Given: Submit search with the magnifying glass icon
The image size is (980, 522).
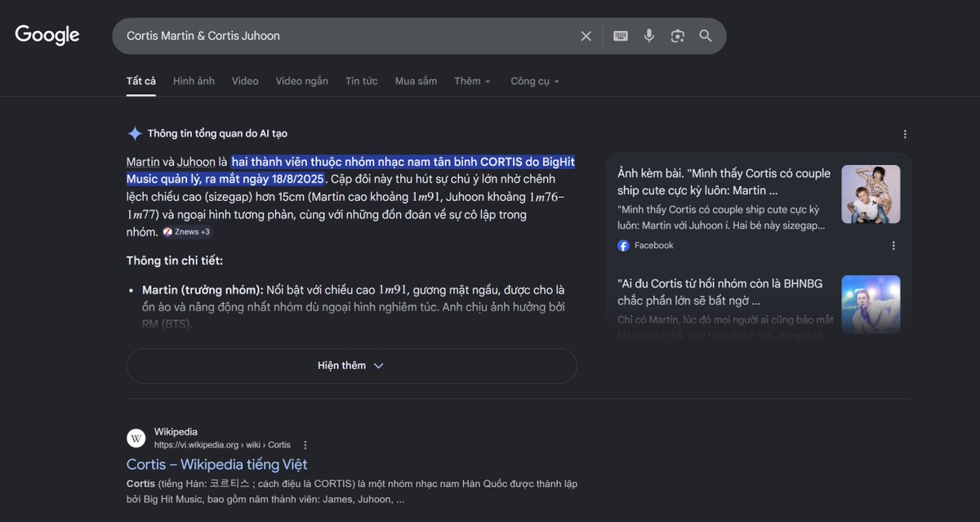Looking at the screenshot, I should (x=706, y=36).
